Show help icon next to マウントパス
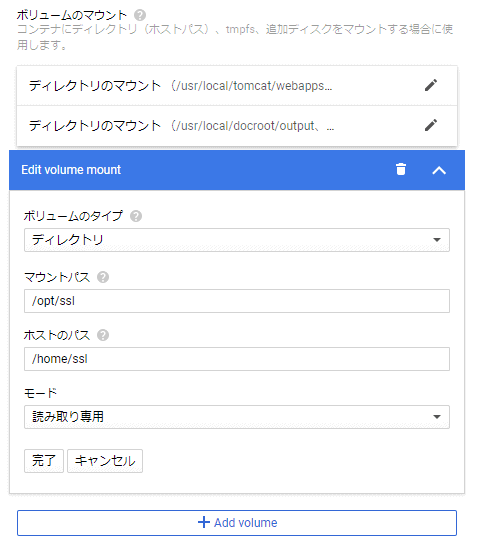Screen dimensions: 479x551 click(103, 277)
